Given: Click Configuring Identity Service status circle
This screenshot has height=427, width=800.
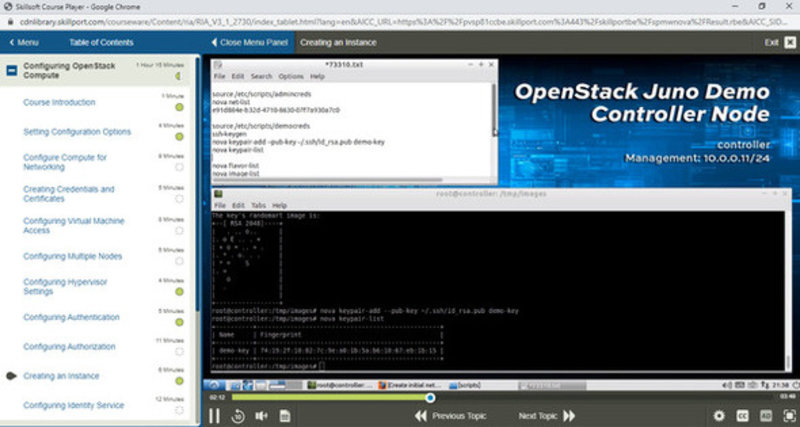Looking at the screenshot, I should 179,410.
